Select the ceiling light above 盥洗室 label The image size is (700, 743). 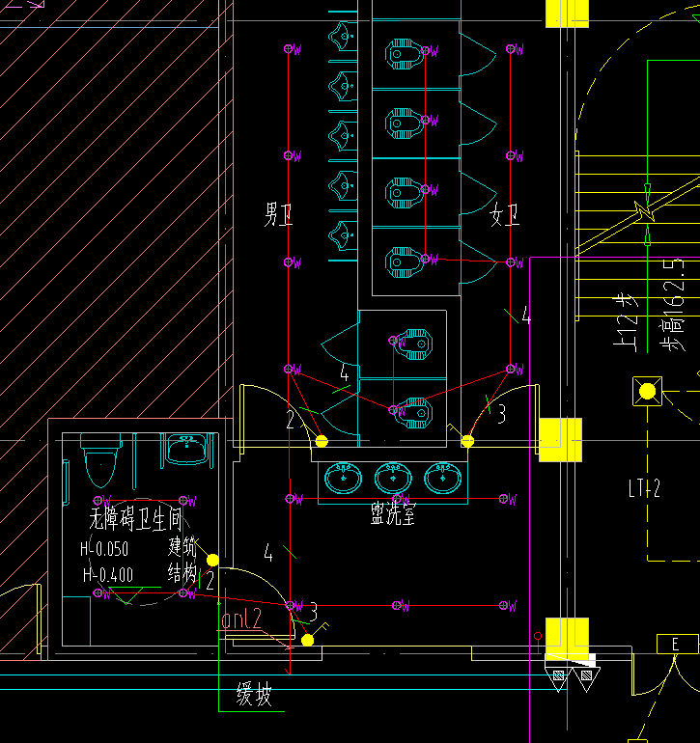point(398,499)
